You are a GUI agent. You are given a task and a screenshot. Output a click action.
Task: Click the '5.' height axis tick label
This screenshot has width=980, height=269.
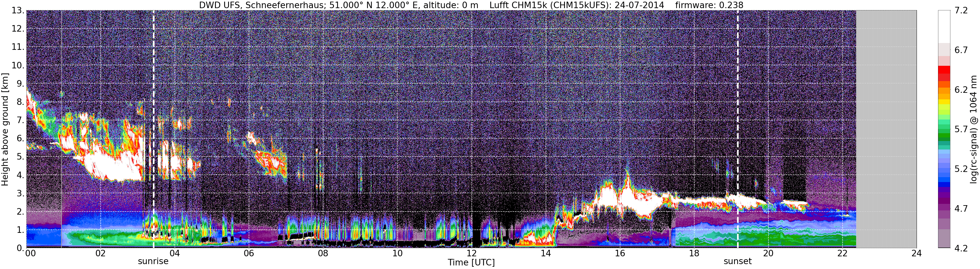pyautogui.click(x=20, y=157)
